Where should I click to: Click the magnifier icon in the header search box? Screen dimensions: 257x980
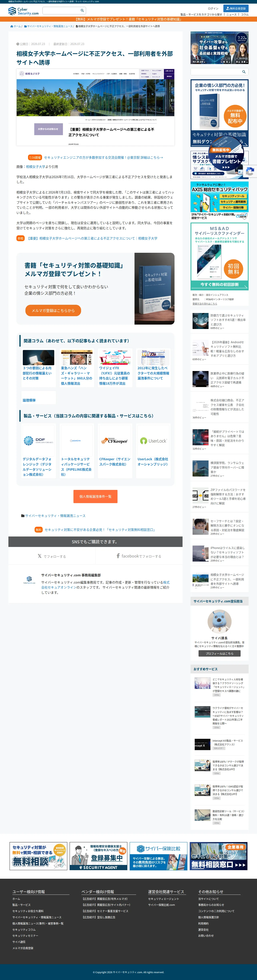coord(82,10)
